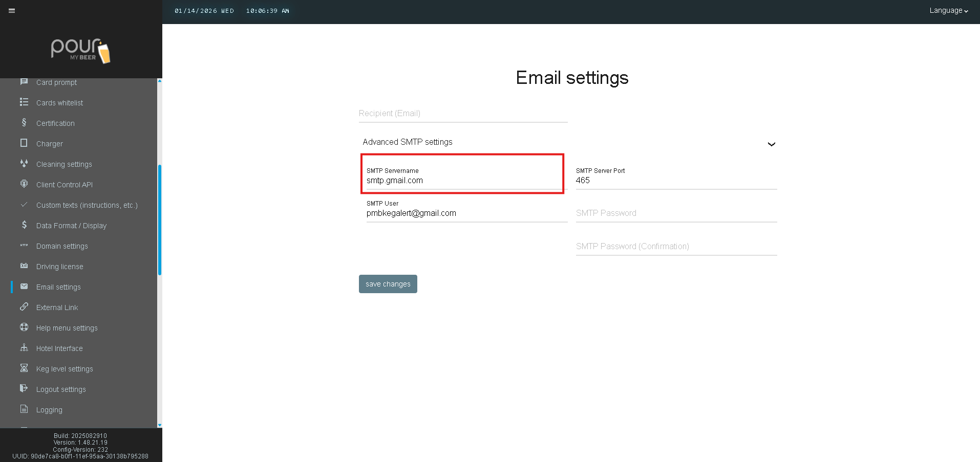This screenshot has width=980, height=462.
Task: Click the External Link chain icon
Action: (24, 307)
